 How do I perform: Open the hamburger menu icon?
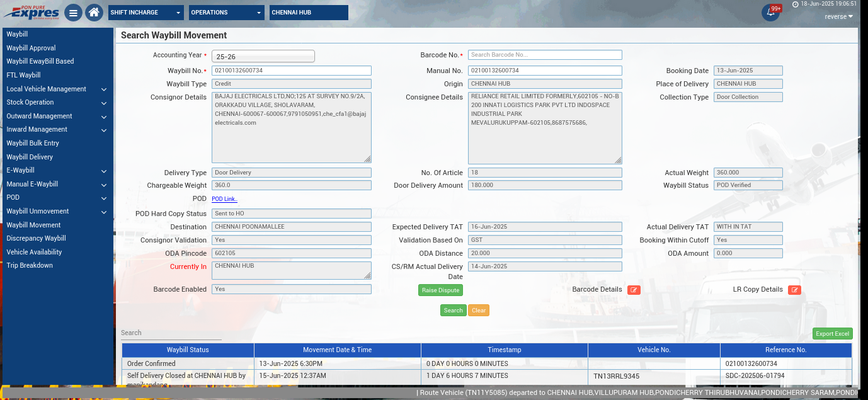click(x=74, y=13)
